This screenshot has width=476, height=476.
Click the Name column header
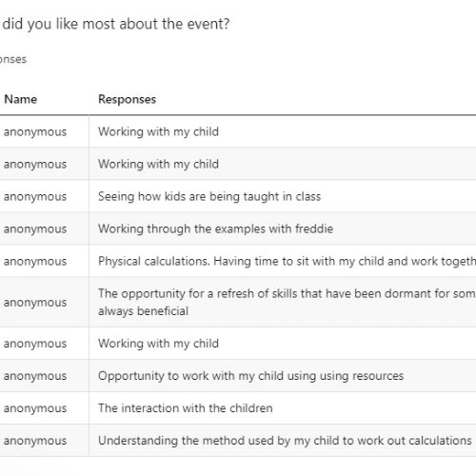[21, 99]
